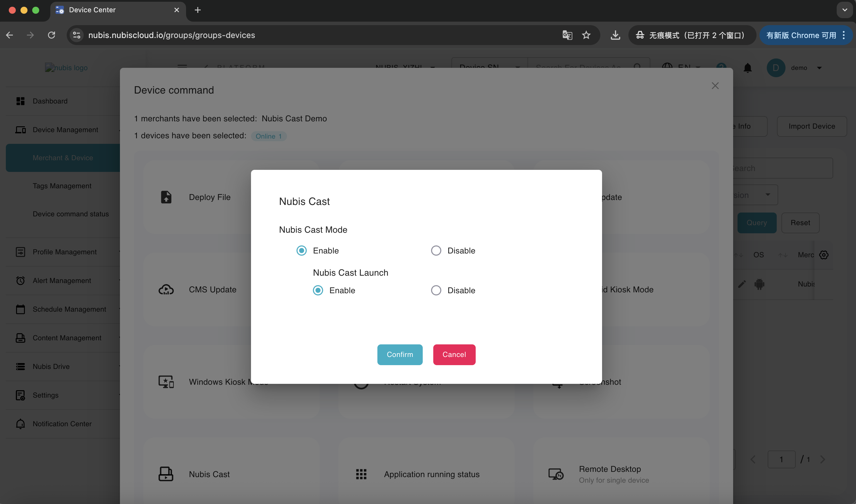Click the Application running status grid icon
This screenshot has width=856, height=504.
[361, 474]
